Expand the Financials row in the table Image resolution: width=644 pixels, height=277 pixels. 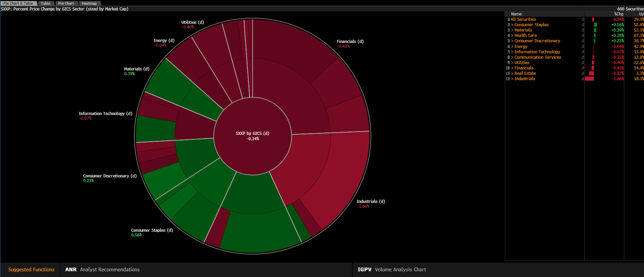[512, 68]
